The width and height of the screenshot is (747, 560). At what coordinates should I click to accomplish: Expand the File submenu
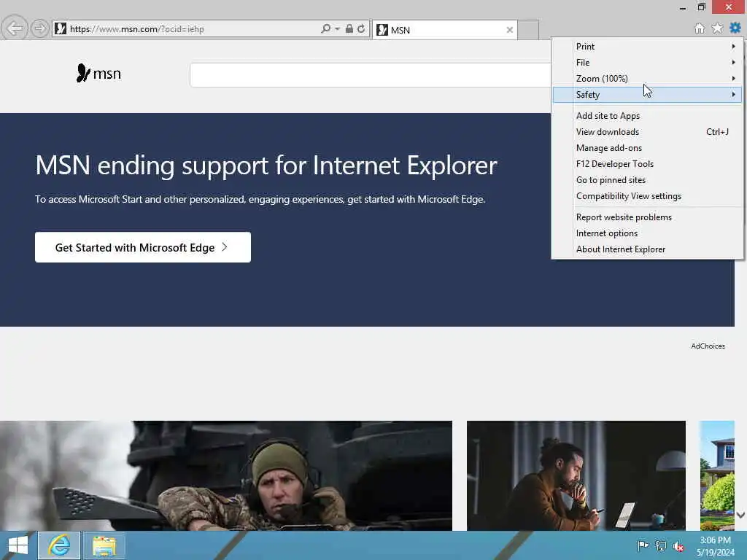(647, 63)
